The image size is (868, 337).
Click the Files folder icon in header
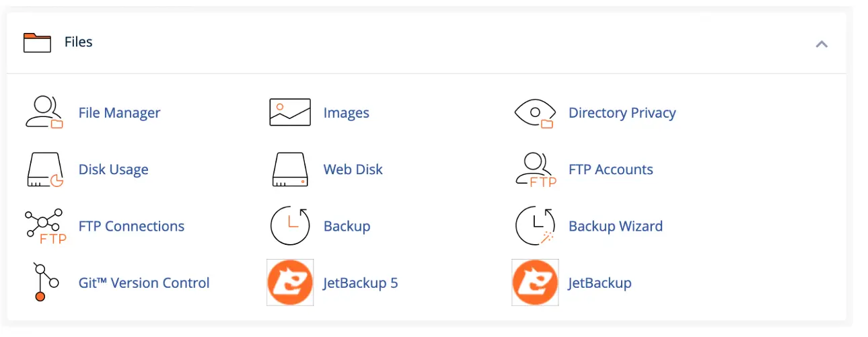click(37, 42)
